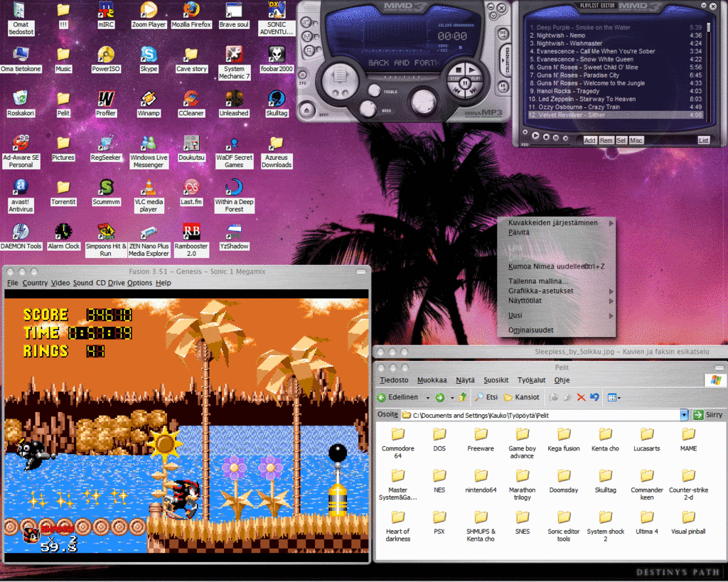
Task: Click the Treble knob on Winamp
Action: tap(374, 90)
